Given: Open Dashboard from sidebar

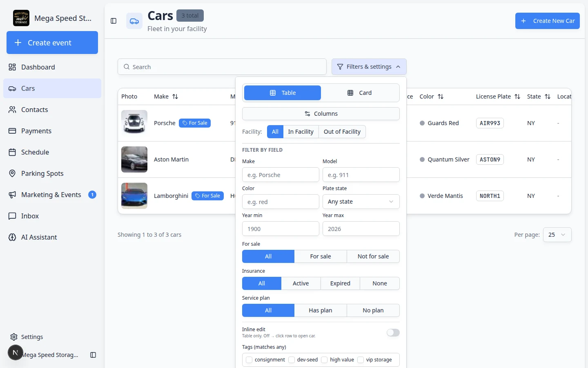Looking at the screenshot, I should point(52,67).
